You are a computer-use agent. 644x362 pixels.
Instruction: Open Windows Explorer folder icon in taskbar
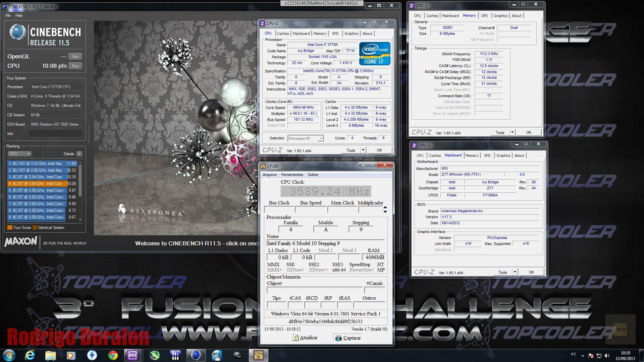tap(51, 355)
